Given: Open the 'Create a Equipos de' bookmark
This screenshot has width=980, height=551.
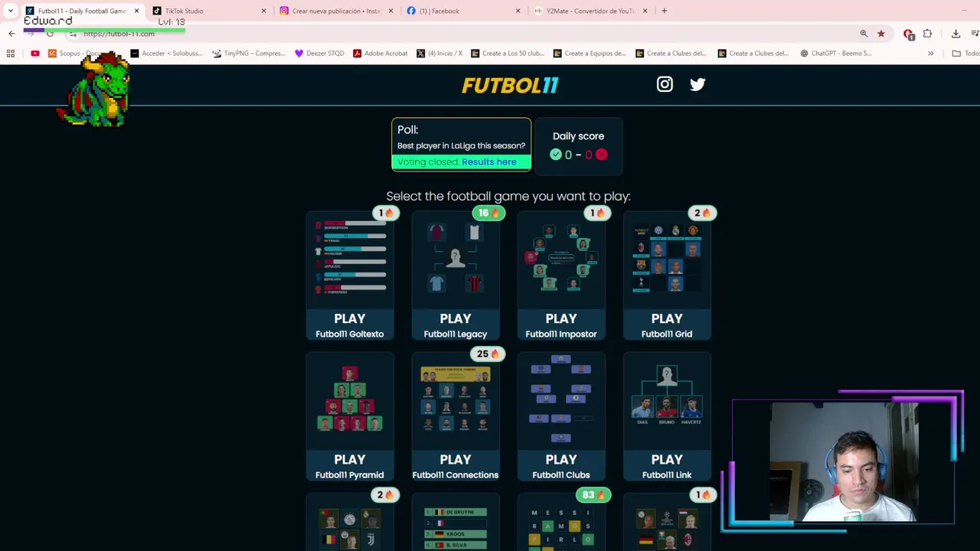Looking at the screenshot, I should point(590,54).
